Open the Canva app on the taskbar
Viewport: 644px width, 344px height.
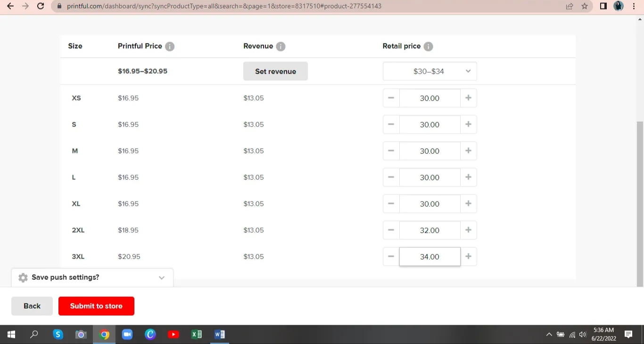tap(150, 335)
